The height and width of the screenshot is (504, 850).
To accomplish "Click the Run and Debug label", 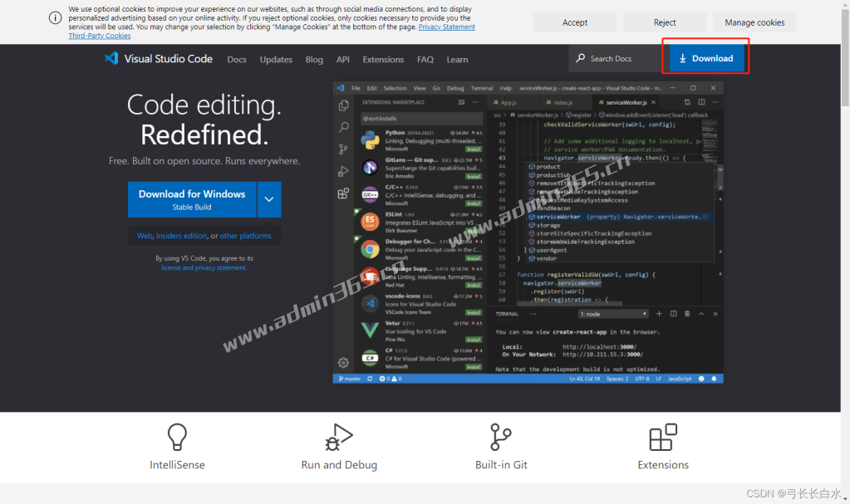I will (x=339, y=465).
